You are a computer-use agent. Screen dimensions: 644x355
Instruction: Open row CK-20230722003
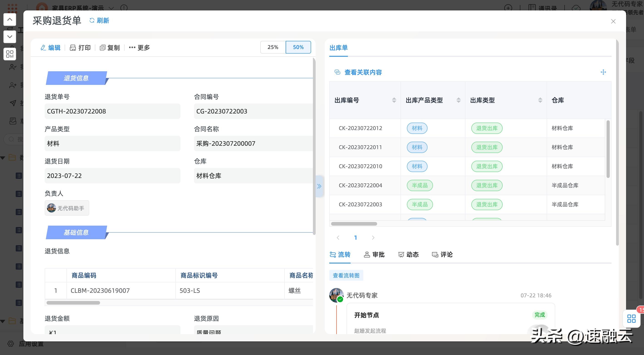click(467, 204)
